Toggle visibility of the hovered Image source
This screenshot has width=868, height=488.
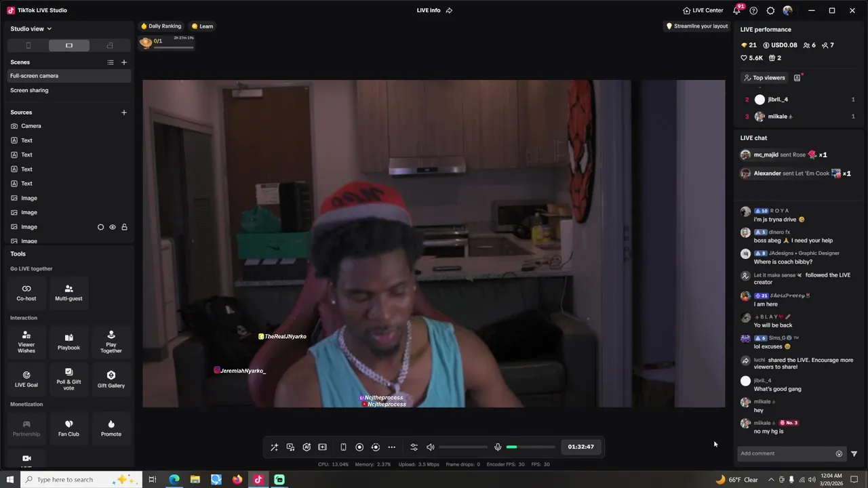[113, 227]
